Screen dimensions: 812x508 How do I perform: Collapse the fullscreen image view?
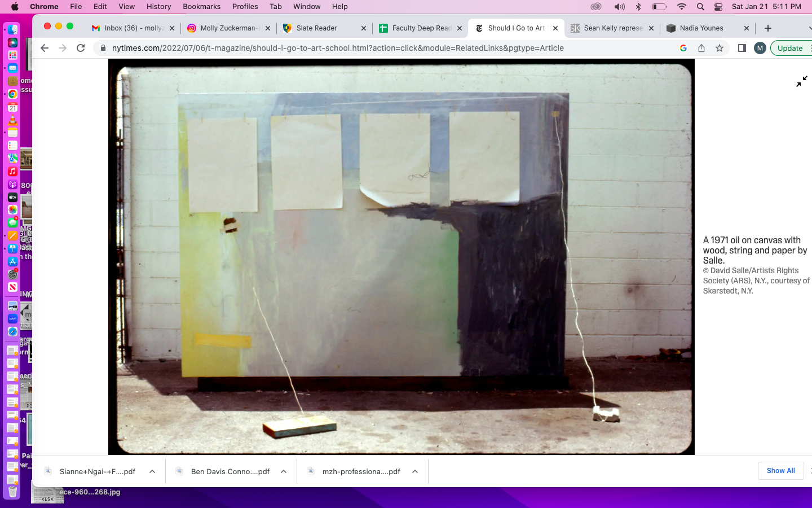tap(801, 82)
